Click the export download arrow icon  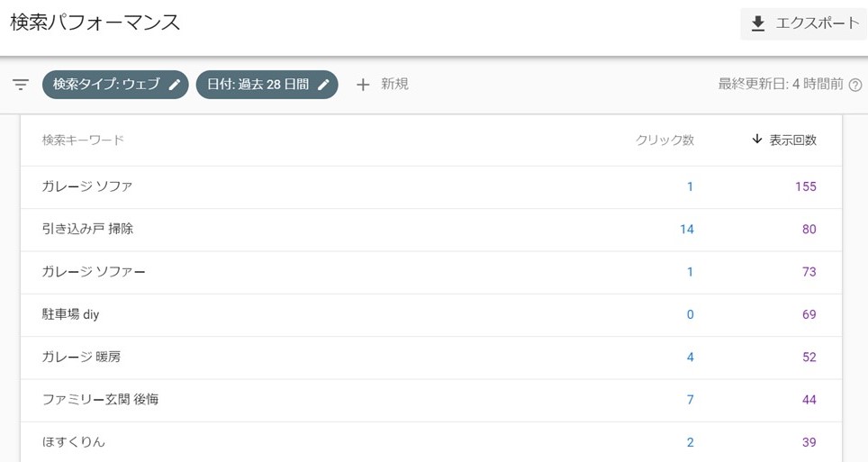pos(758,23)
